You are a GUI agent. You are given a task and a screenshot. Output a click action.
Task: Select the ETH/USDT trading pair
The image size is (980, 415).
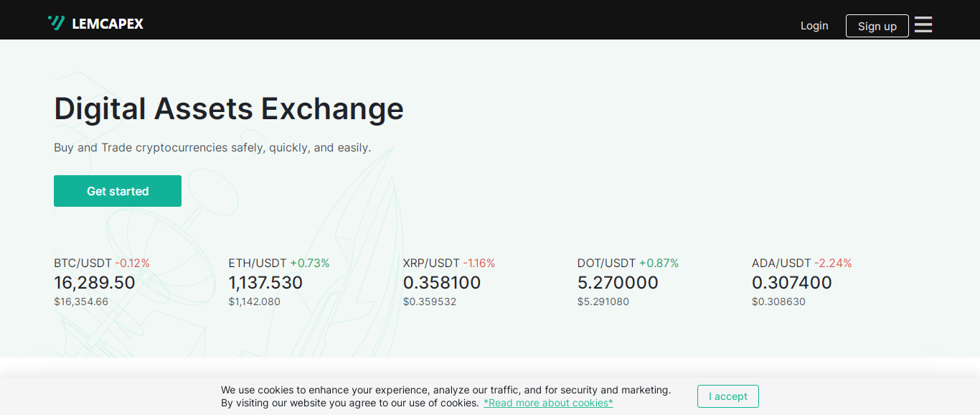click(x=258, y=264)
